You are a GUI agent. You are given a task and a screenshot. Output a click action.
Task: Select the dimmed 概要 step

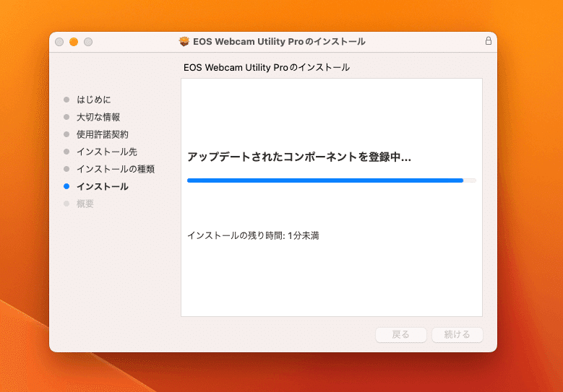point(85,204)
